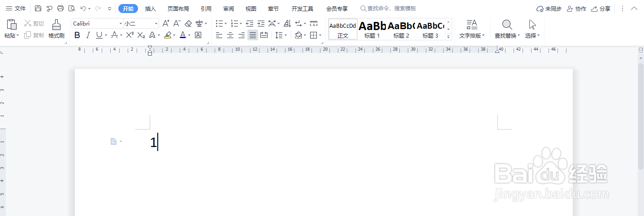Image resolution: width=644 pixels, height=216 pixels.
Task: Click the Paste clipboard icon
Action: coord(12,25)
